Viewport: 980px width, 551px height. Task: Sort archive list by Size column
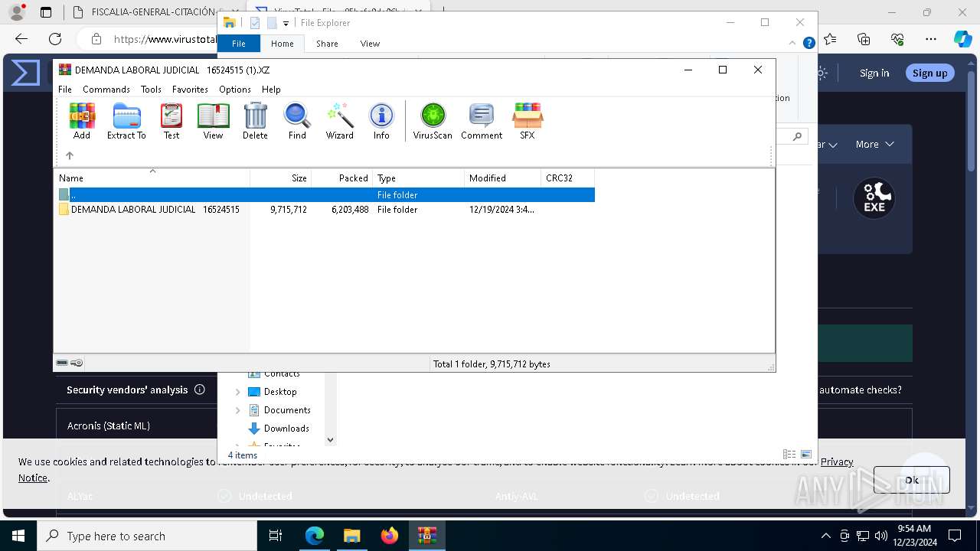pyautogui.click(x=281, y=178)
